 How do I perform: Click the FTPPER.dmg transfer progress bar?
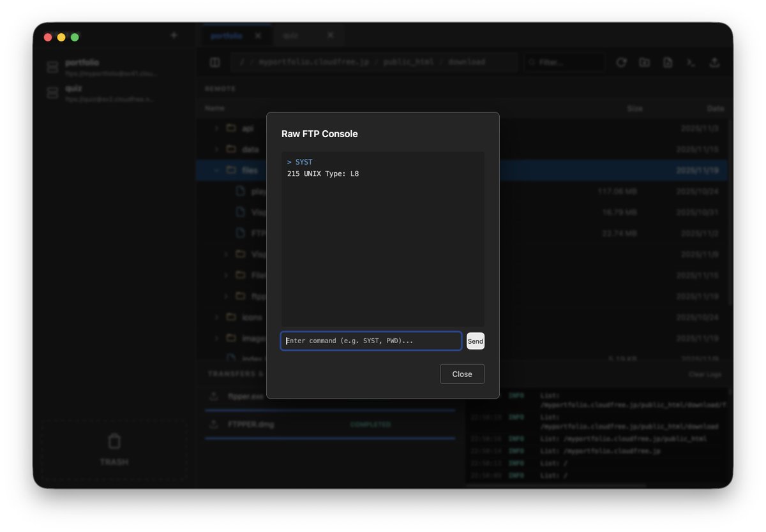(330, 438)
